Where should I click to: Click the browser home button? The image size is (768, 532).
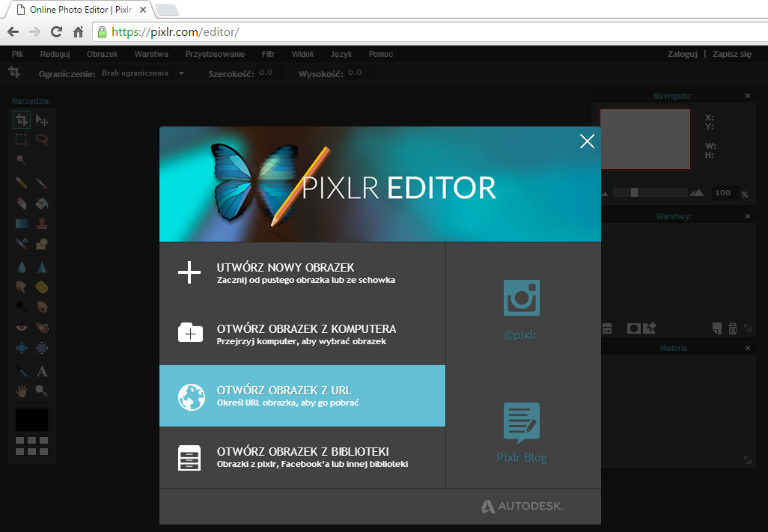(x=79, y=32)
